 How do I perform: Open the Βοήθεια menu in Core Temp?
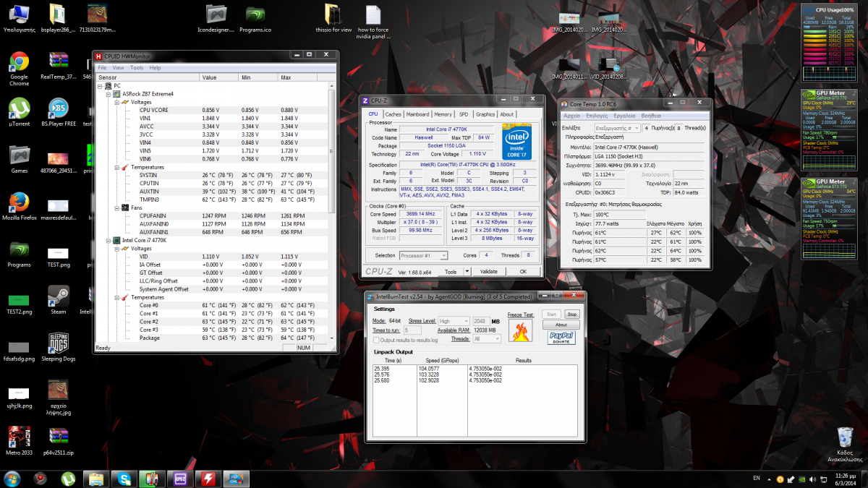650,116
